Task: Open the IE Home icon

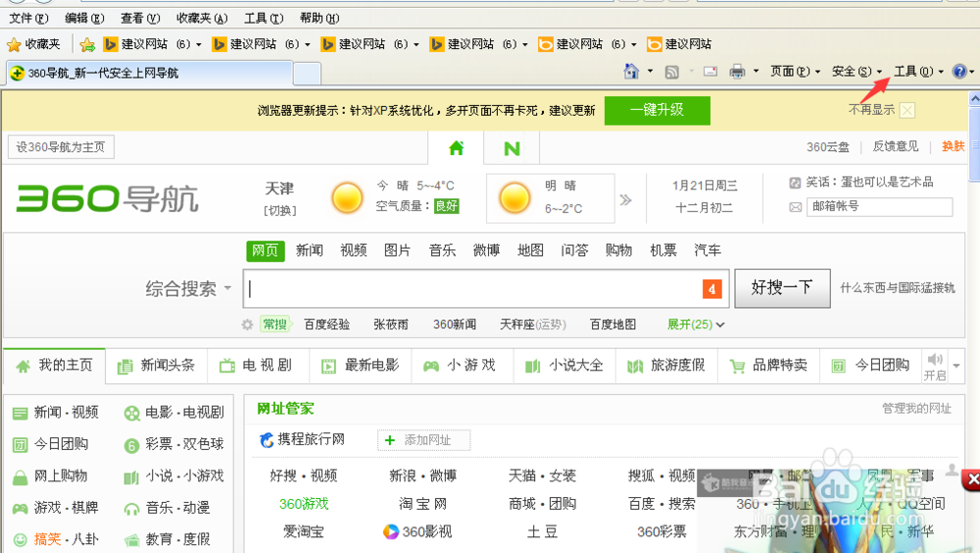Action: pyautogui.click(x=631, y=72)
